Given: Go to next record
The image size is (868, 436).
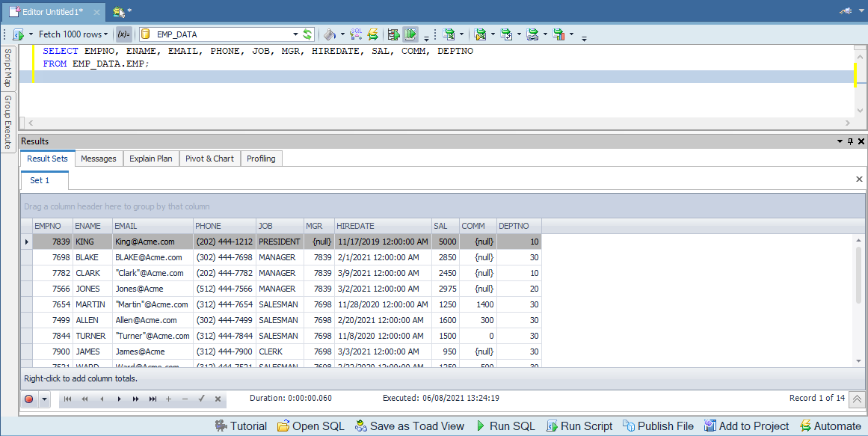Looking at the screenshot, I should click(x=119, y=399).
